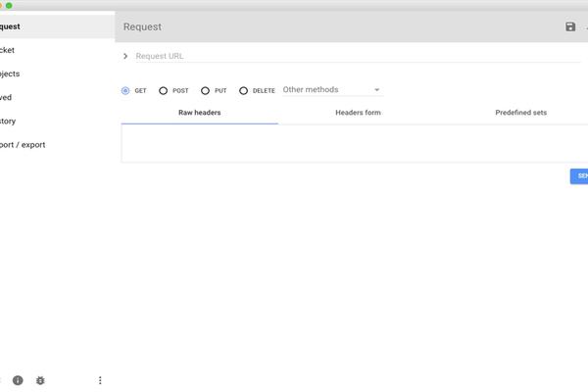Click inside the raw headers text area
Viewport: 588px width, 392px height.
click(x=355, y=144)
